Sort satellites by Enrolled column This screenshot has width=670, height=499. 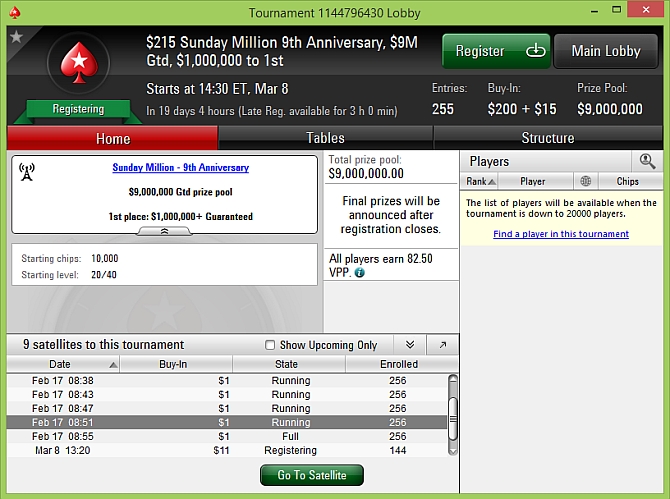[x=402, y=364]
